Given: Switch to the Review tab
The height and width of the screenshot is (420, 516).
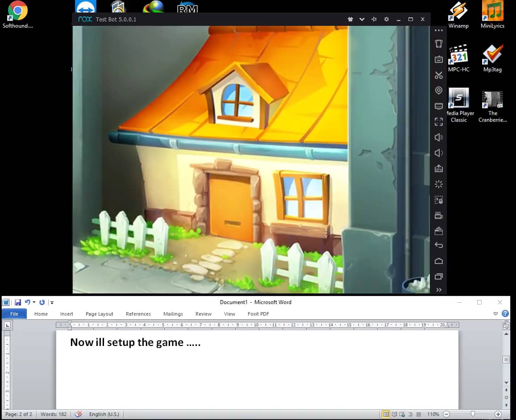Looking at the screenshot, I should tap(204, 314).
